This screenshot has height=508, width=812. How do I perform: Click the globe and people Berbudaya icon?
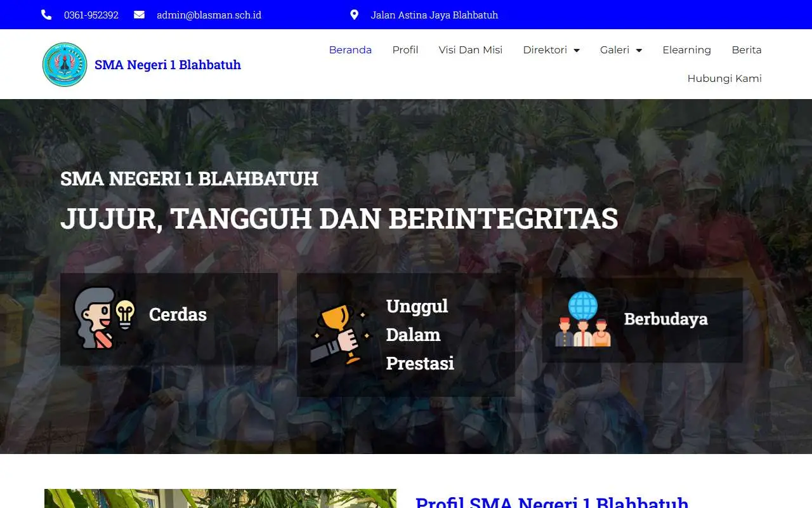[583, 319]
